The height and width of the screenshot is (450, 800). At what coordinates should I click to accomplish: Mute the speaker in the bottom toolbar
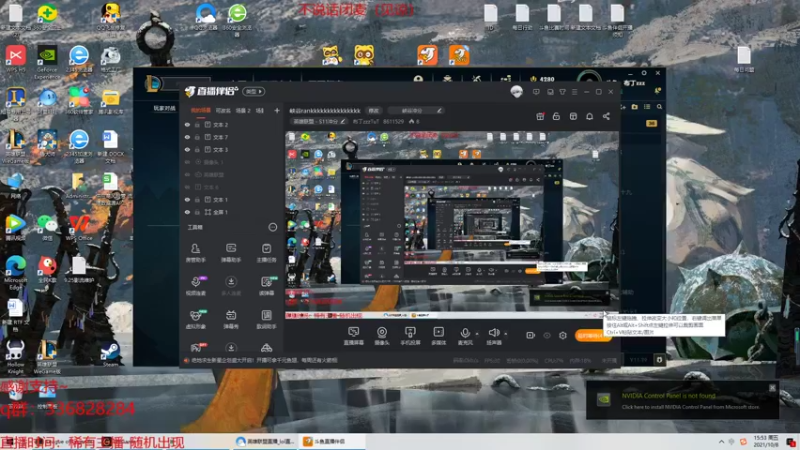(493, 336)
